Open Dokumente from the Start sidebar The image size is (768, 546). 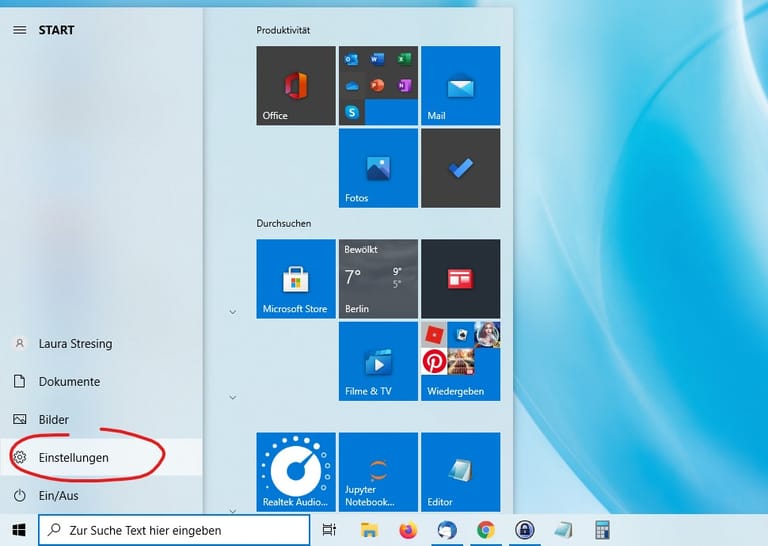(101, 381)
